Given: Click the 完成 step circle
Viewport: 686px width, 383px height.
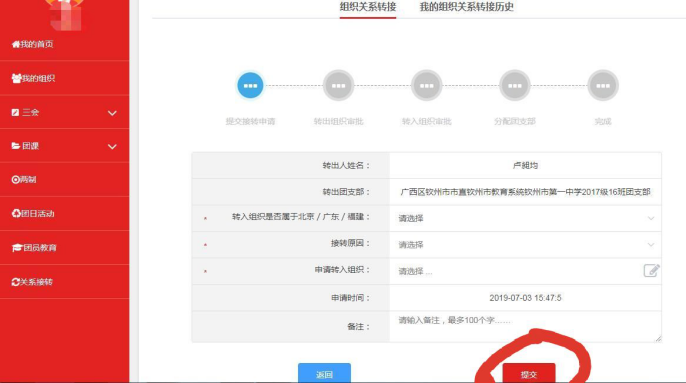Looking at the screenshot, I should (x=603, y=85).
